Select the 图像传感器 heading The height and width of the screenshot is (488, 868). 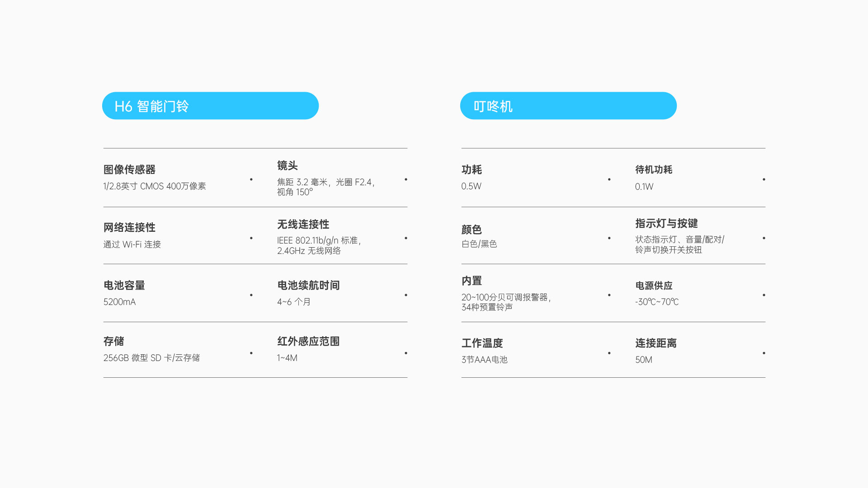pyautogui.click(x=129, y=169)
